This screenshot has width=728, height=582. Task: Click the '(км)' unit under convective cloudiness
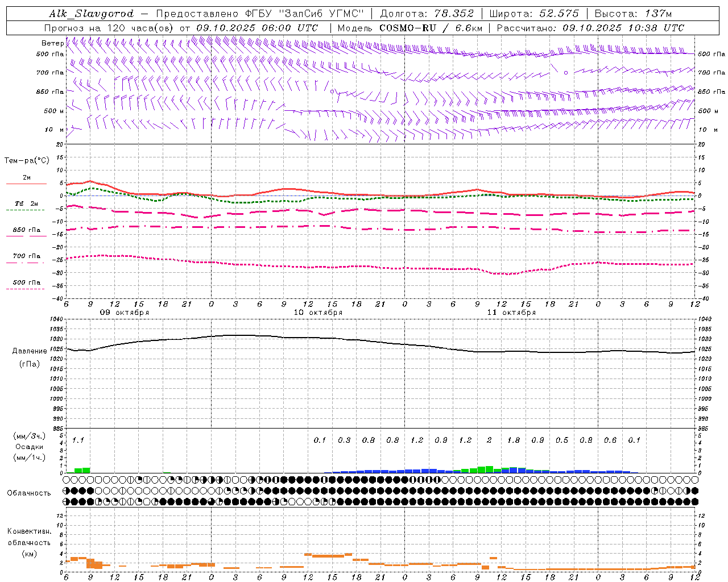tap(29, 554)
